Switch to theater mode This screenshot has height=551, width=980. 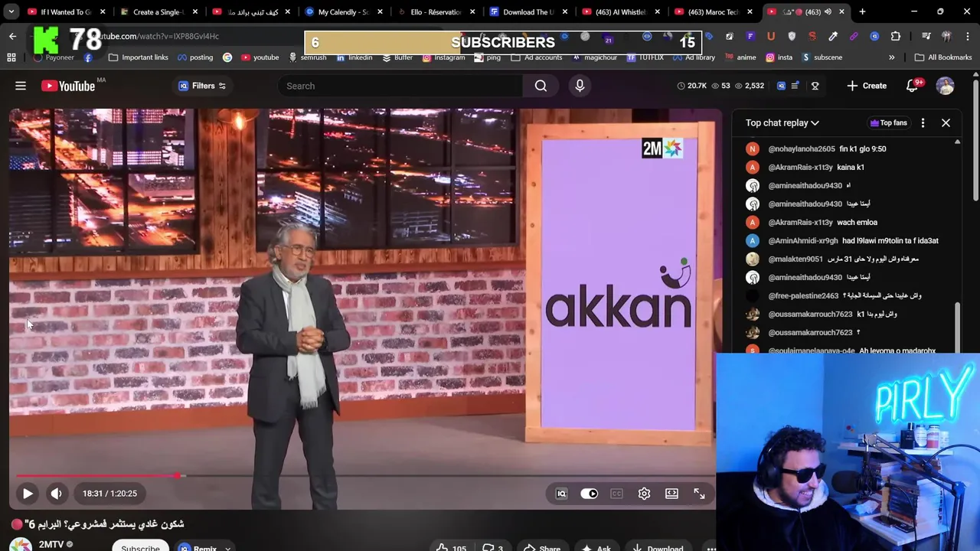(x=671, y=494)
